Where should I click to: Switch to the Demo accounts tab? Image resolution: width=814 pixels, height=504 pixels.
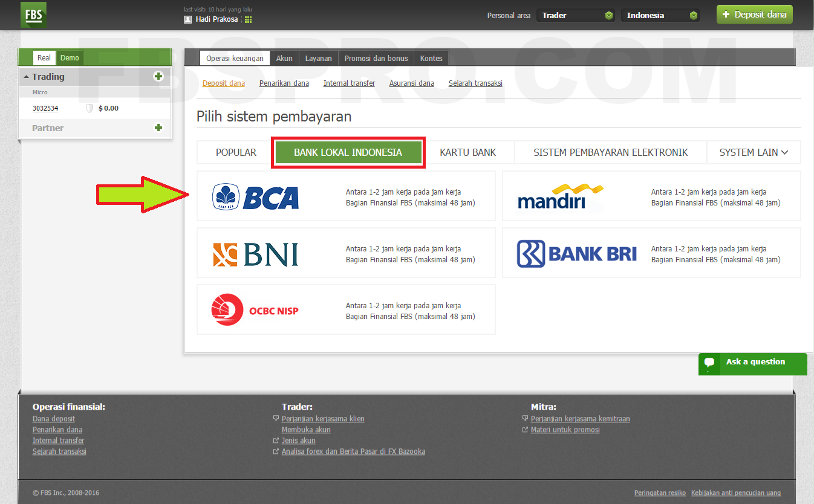click(70, 58)
